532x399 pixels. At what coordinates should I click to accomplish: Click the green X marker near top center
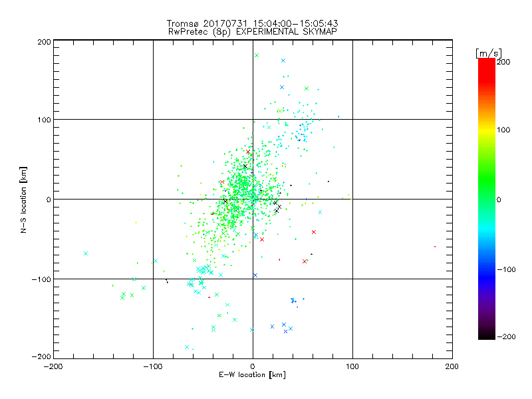[x=257, y=55]
